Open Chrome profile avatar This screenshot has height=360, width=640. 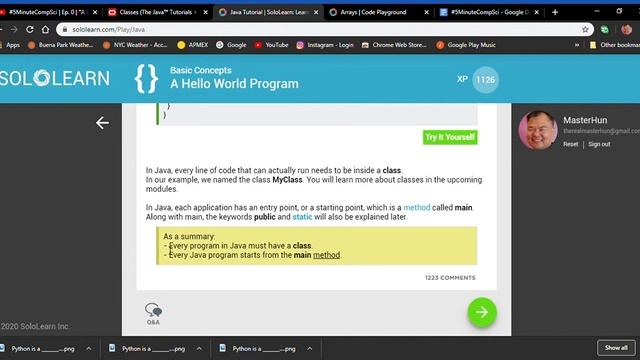[626, 29]
